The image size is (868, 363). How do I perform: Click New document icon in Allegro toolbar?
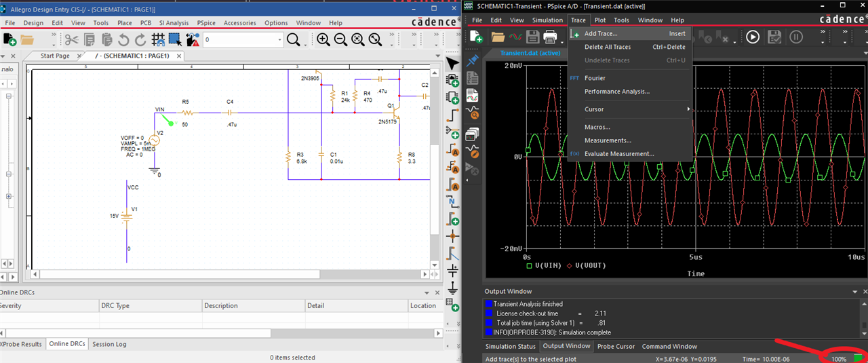pyautogui.click(x=9, y=40)
